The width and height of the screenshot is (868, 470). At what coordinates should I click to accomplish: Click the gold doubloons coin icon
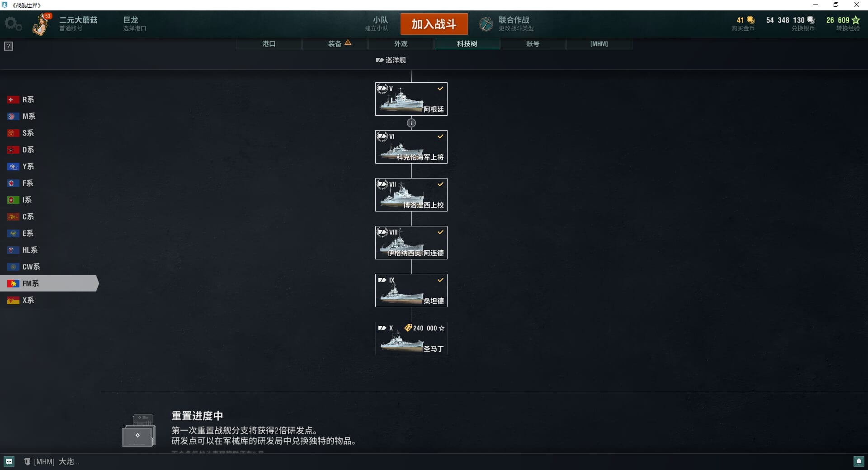751,20
